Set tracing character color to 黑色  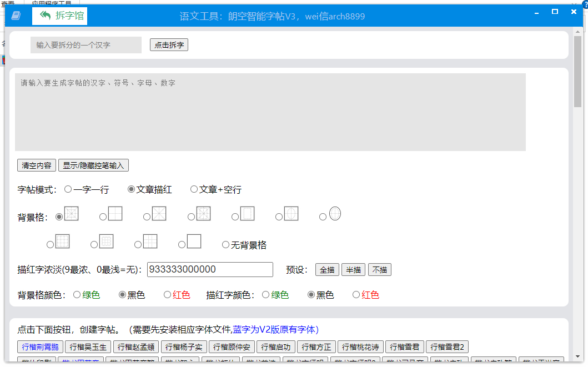[x=311, y=295]
